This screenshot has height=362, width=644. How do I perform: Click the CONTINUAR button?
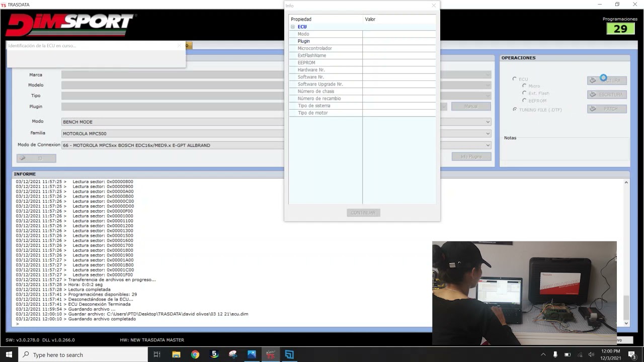coord(363,213)
